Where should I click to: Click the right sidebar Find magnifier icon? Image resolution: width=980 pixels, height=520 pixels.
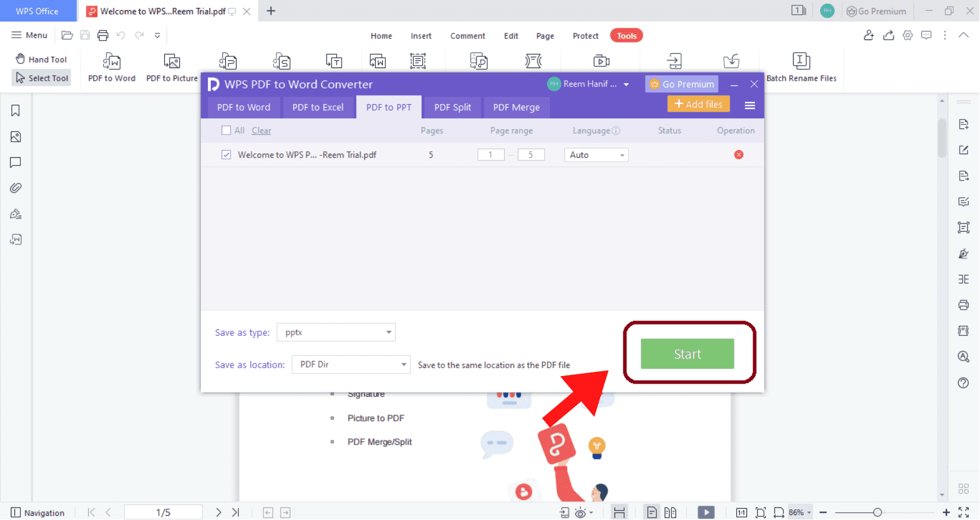tap(963, 357)
